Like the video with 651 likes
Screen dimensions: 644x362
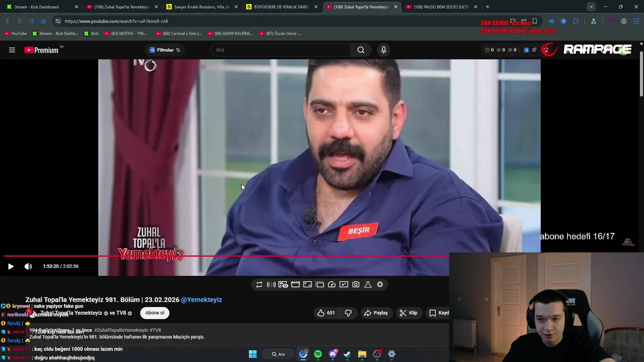[326, 313]
